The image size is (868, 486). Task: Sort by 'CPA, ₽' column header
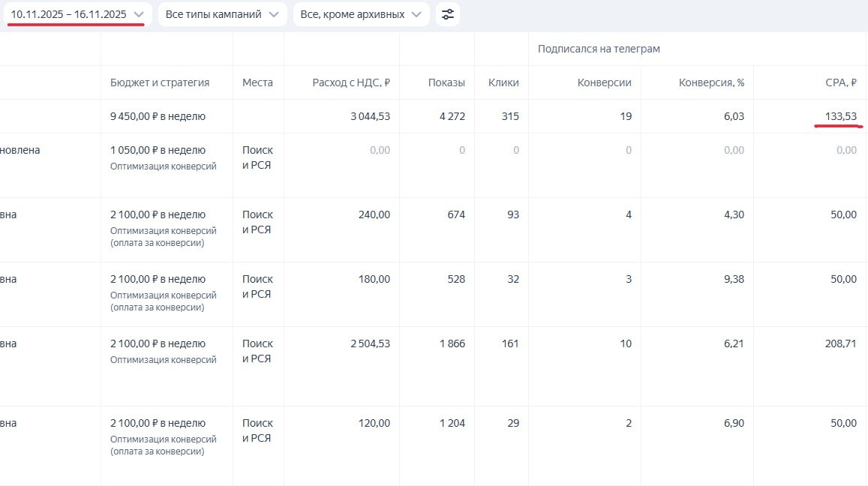pyautogui.click(x=840, y=82)
